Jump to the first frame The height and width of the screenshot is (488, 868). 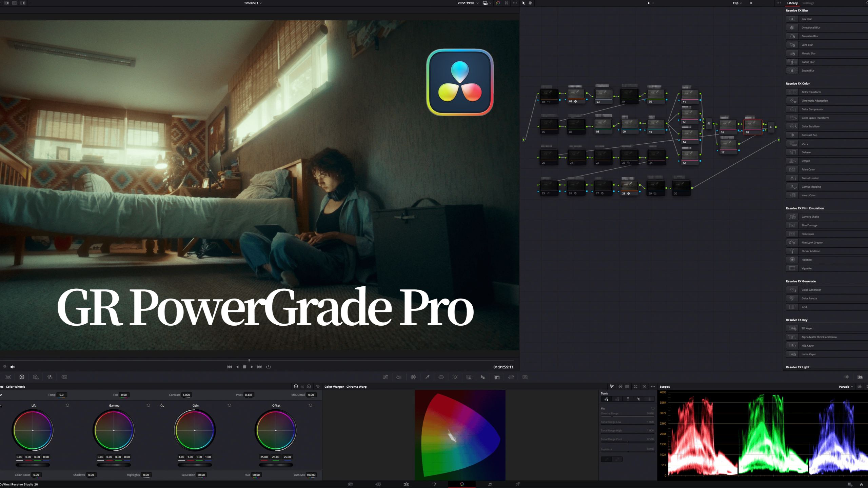pyautogui.click(x=230, y=367)
